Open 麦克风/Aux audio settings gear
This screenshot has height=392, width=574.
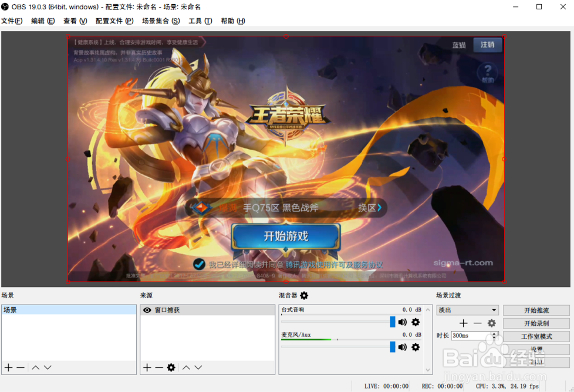416,347
